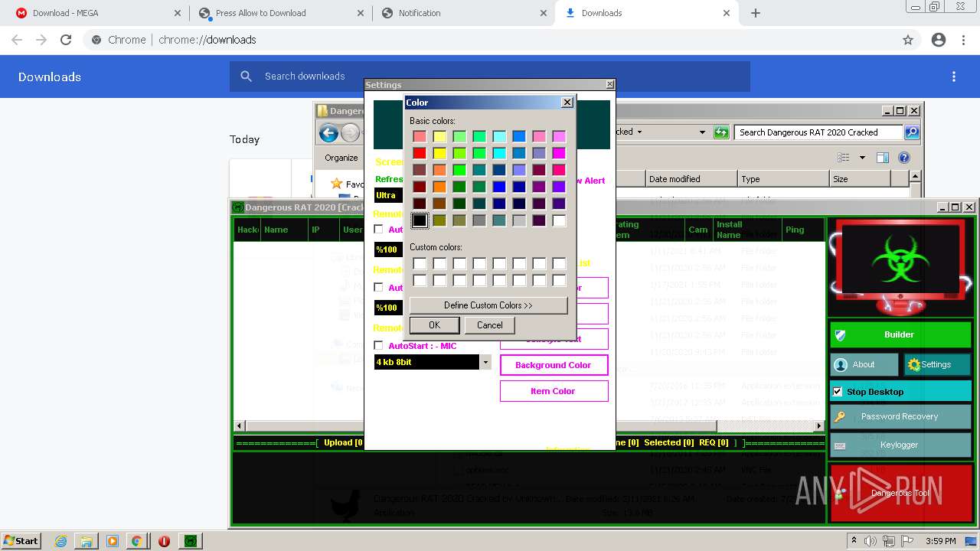The width and height of the screenshot is (980, 551).
Task: Cancel the Color dialog
Action: pyautogui.click(x=490, y=325)
